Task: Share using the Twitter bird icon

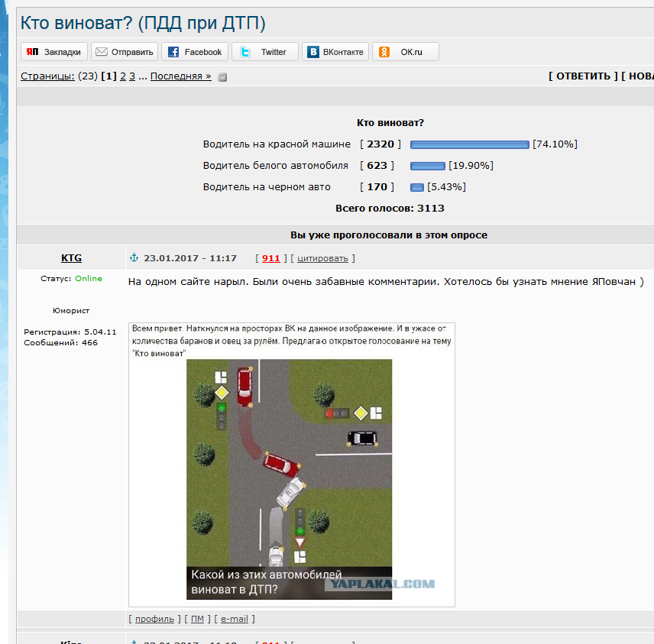Action: tap(244, 52)
